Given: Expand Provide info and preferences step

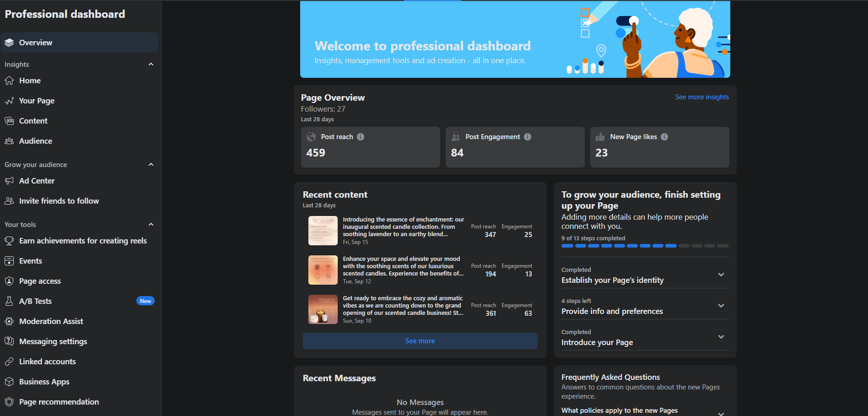Looking at the screenshot, I should pos(721,306).
